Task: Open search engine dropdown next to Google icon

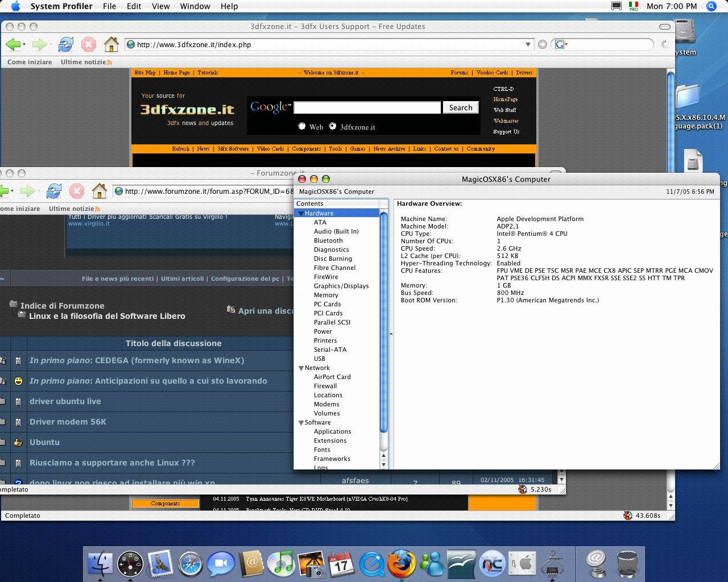Action: pos(566,44)
